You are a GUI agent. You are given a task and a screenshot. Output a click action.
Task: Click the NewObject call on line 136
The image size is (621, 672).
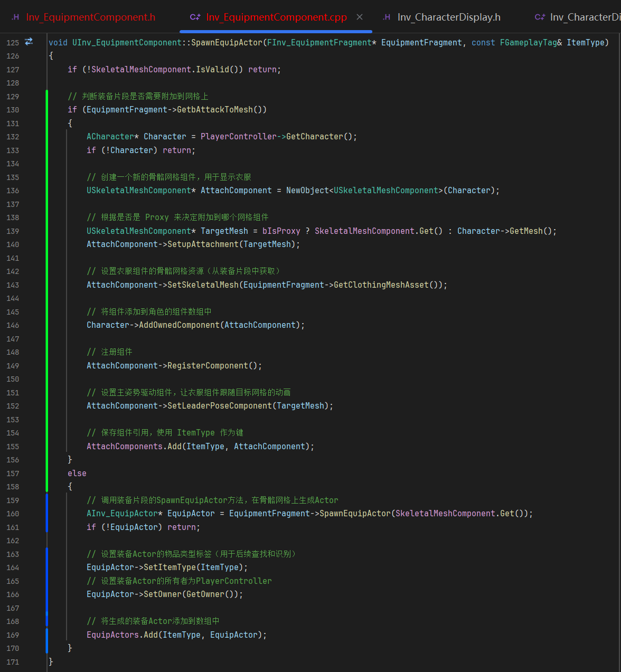point(307,191)
